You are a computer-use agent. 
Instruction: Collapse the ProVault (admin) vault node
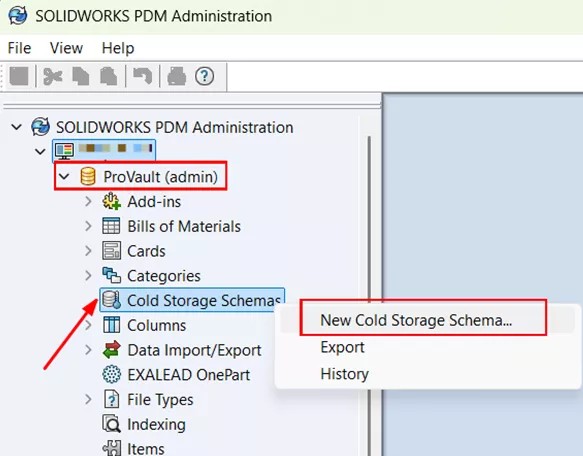pos(64,176)
